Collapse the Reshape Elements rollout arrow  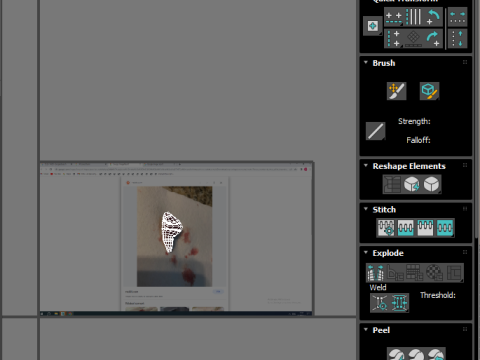click(x=366, y=165)
